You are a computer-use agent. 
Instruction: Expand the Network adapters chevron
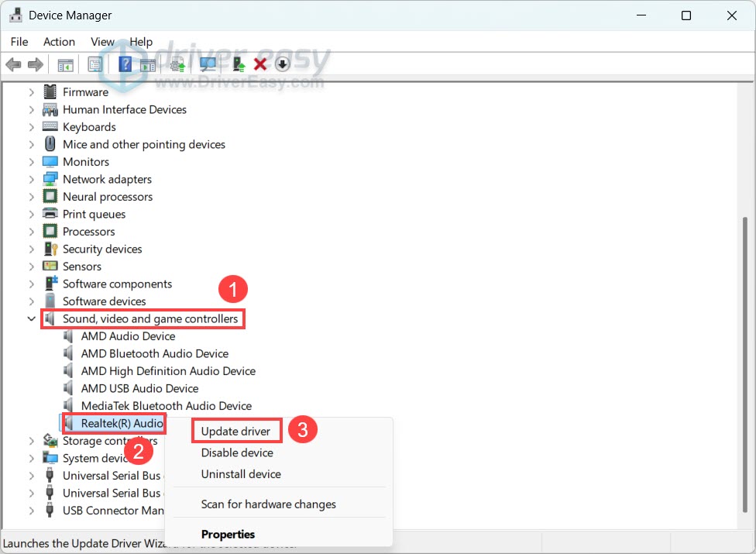(x=31, y=179)
